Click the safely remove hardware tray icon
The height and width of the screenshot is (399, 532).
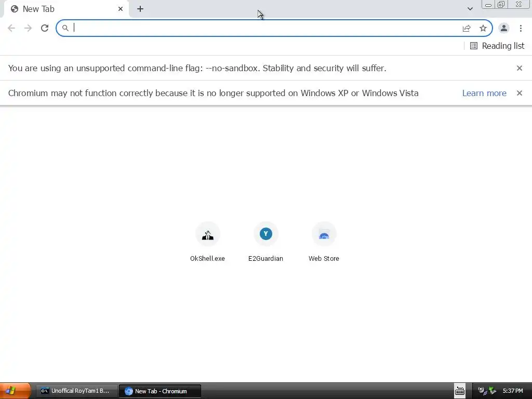(493, 391)
